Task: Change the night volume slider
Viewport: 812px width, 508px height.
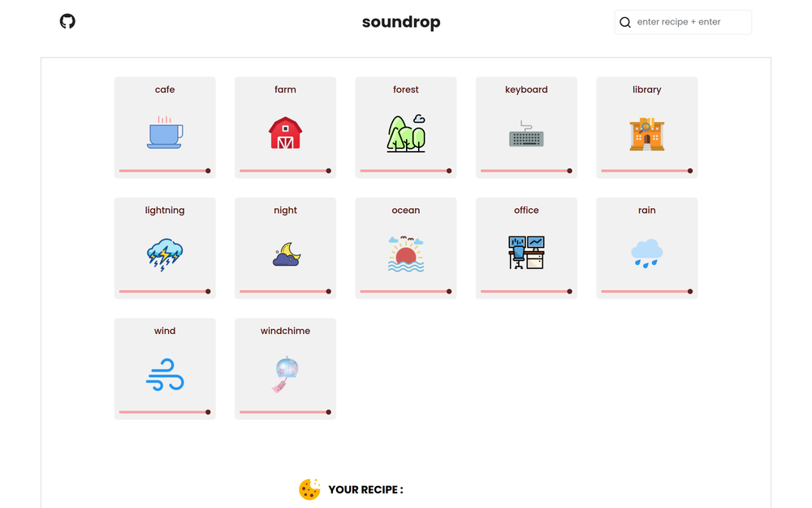Action: 285,291
